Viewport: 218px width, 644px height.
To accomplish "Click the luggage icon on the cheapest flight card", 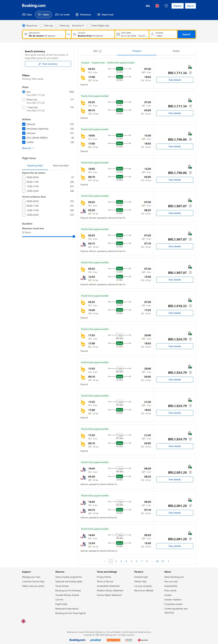I will click(x=190, y=67).
